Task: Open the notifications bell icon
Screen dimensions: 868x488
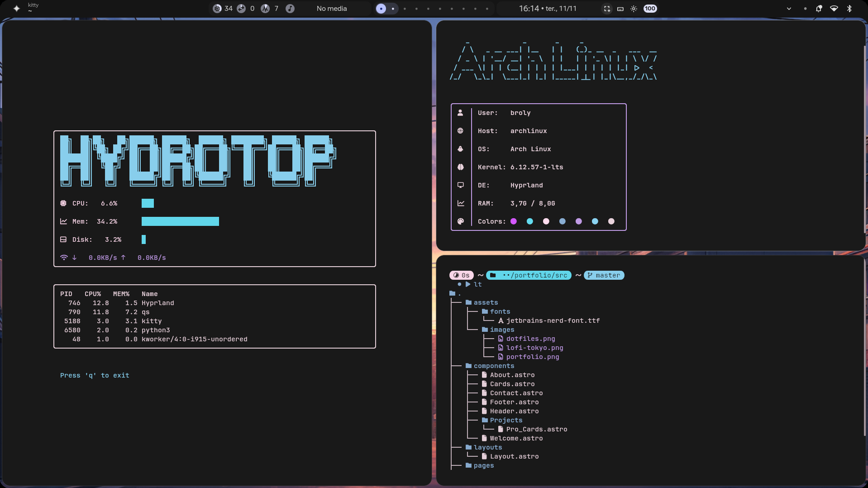Action: [x=819, y=9]
